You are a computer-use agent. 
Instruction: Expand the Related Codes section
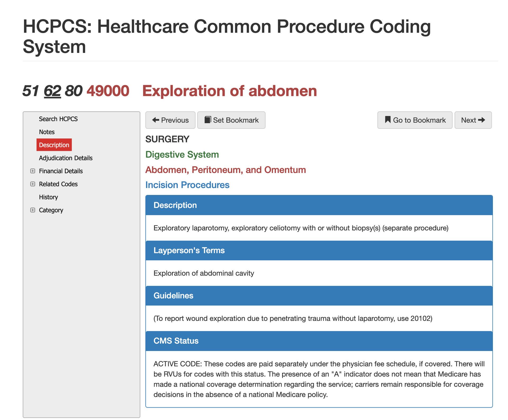[x=33, y=184]
